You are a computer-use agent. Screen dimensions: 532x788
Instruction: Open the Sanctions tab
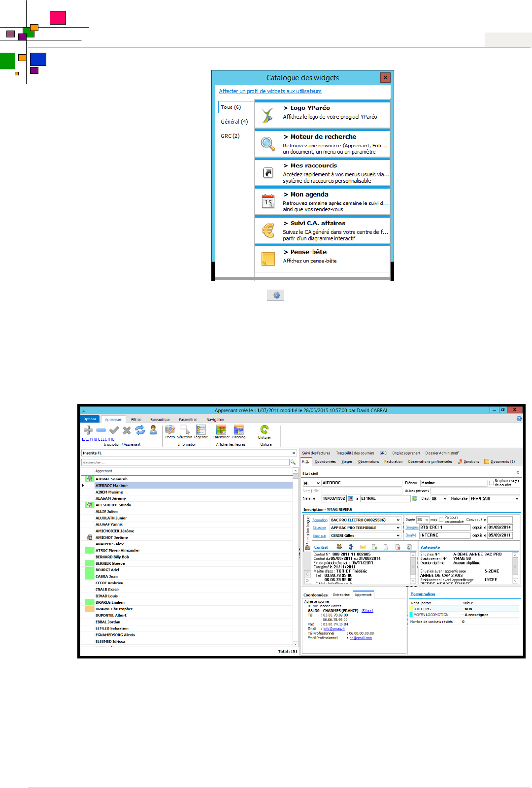pyautogui.click(x=469, y=462)
